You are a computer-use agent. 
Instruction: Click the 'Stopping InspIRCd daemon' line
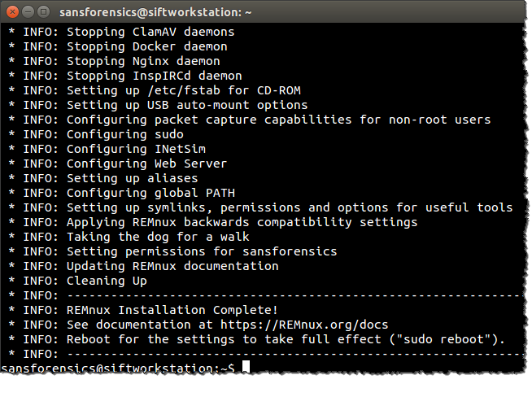pyautogui.click(x=125, y=76)
